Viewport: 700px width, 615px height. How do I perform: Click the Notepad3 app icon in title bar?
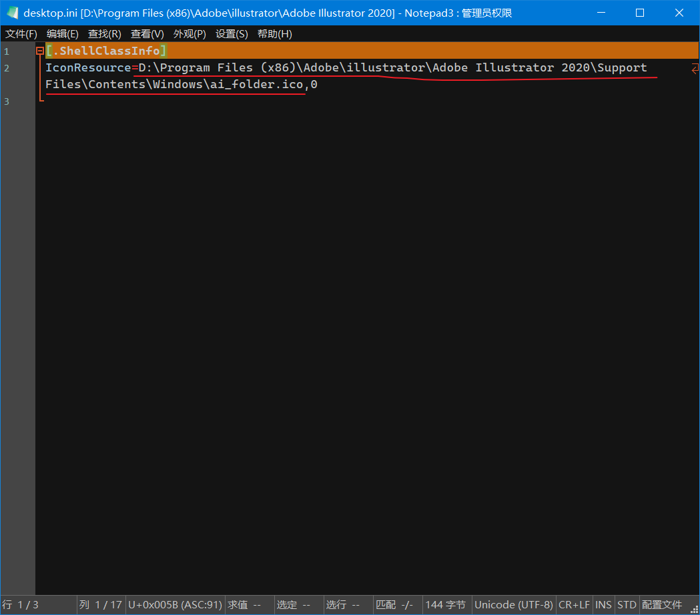pos(13,13)
